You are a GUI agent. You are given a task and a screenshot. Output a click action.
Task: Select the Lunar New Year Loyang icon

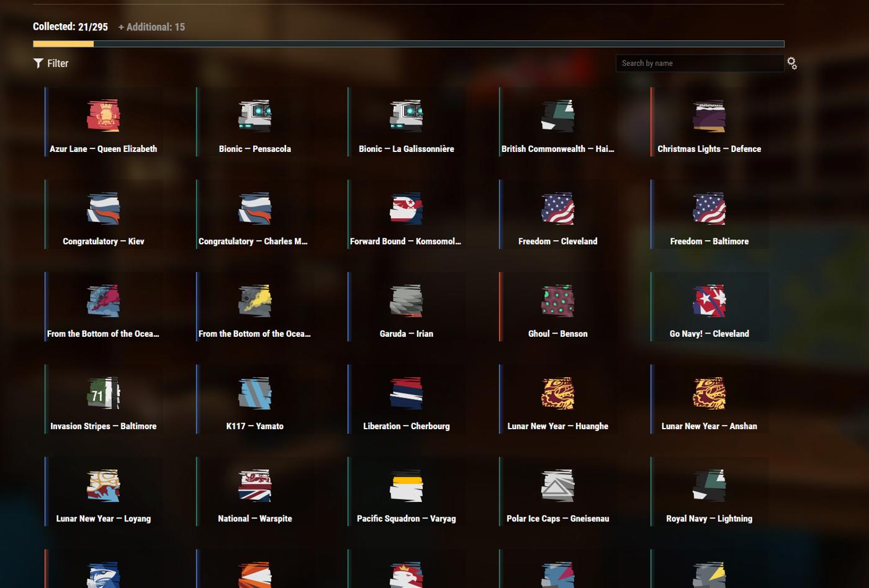[x=103, y=485]
